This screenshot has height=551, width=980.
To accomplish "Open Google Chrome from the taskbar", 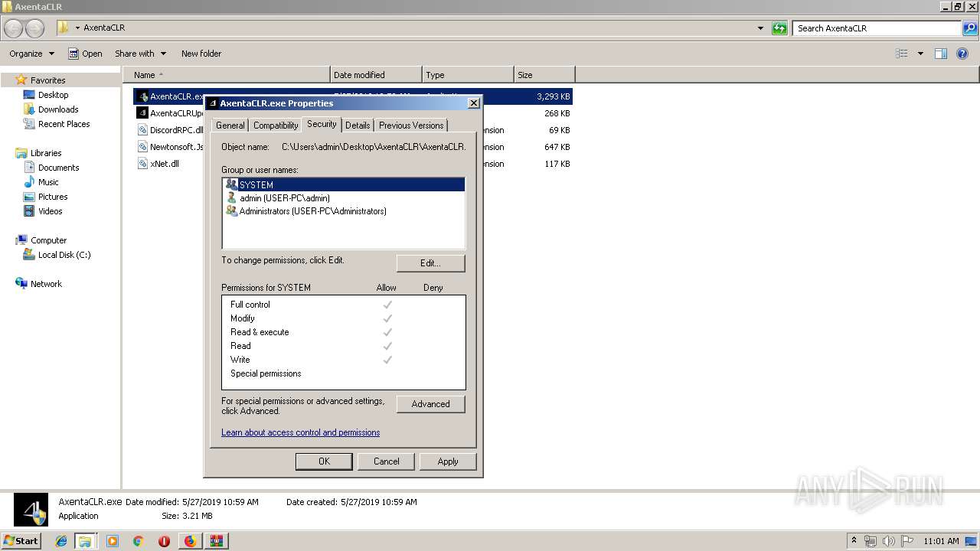I will (x=139, y=541).
